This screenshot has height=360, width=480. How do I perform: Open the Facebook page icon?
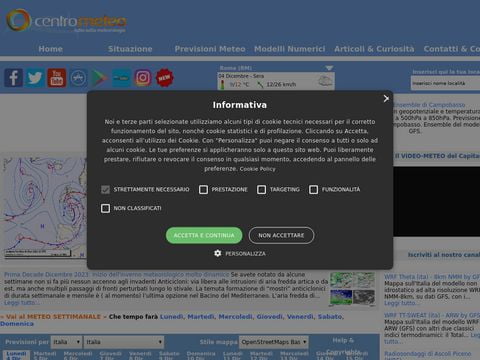[14, 78]
